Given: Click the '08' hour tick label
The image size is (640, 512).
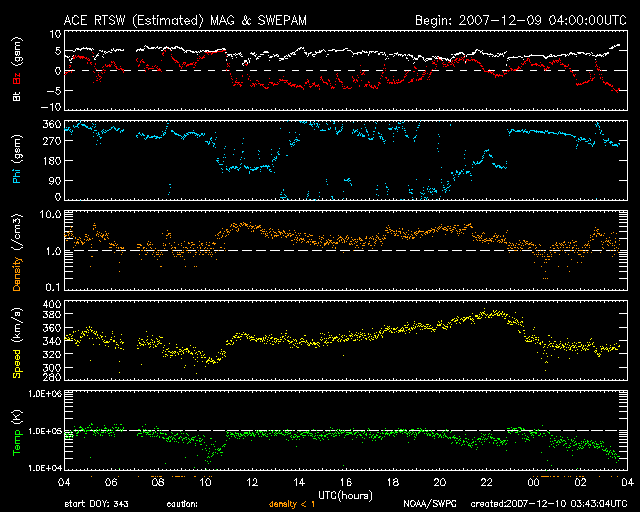Looking at the screenshot, I should pyautogui.click(x=158, y=483).
